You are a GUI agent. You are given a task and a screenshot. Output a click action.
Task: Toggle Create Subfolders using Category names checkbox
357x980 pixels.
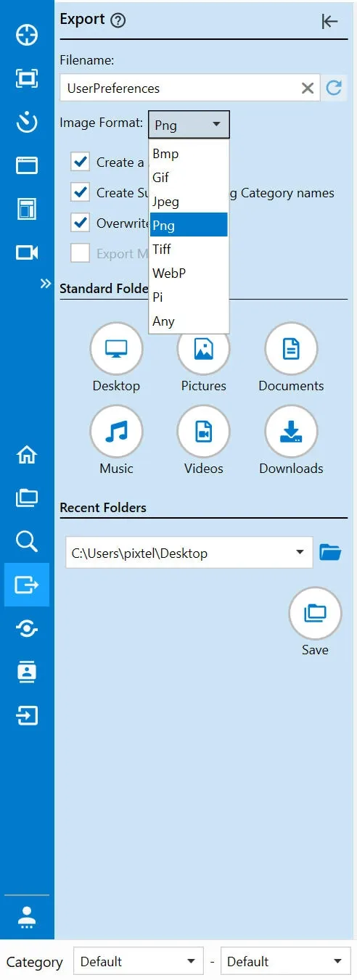click(81, 192)
